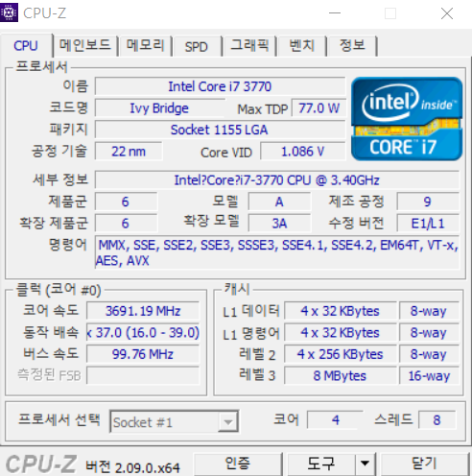The height and width of the screenshot is (476, 472).
Task: Click the Ivy Bridge code name field
Action: point(159,108)
